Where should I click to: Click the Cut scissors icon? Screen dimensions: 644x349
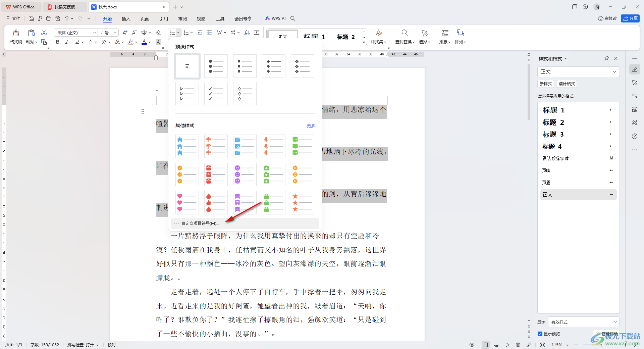pos(44,33)
